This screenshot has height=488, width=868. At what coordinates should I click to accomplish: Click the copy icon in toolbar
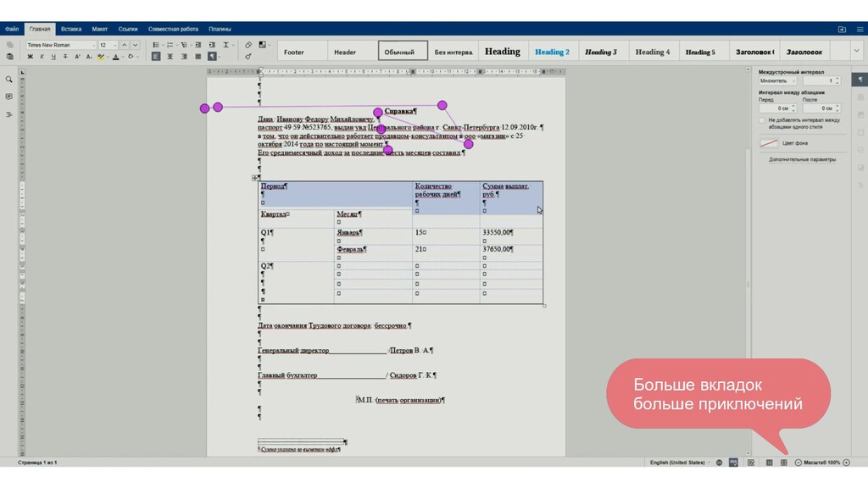pyautogui.click(x=9, y=45)
